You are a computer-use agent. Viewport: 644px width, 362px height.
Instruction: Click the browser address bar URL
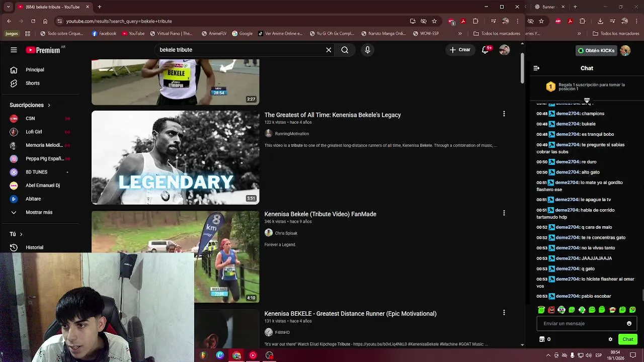coord(119,21)
